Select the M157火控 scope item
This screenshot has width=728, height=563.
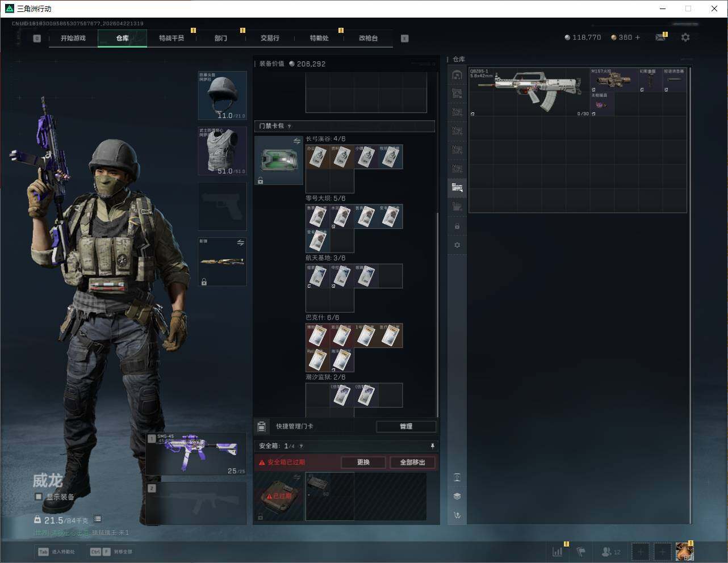pyautogui.click(x=614, y=80)
